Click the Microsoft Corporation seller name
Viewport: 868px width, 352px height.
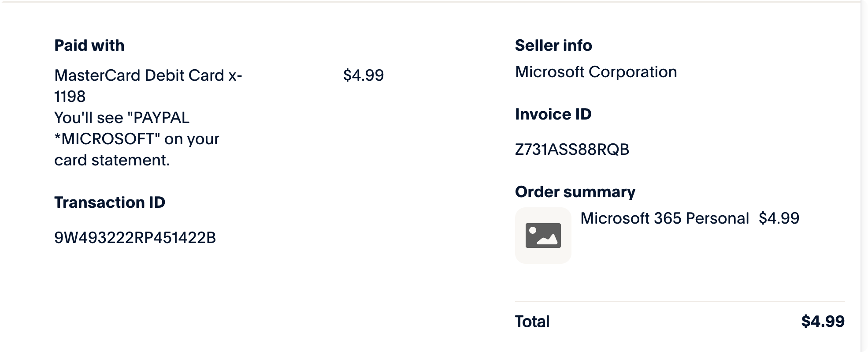pyautogui.click(x=596, y=72)
